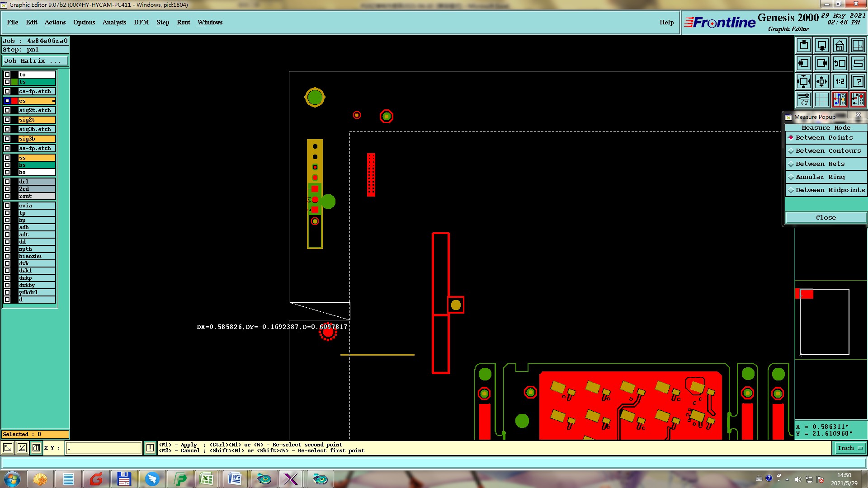Click the question mark help frame icon
Viewport: 868px width, 488px height.
tap(858, 81)
